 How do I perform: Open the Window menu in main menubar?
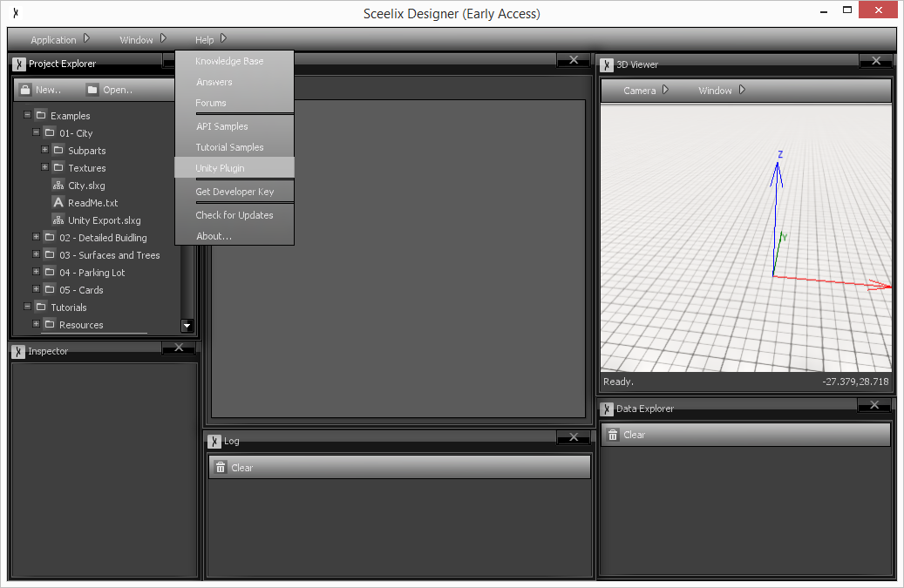[x=142, y=40]
